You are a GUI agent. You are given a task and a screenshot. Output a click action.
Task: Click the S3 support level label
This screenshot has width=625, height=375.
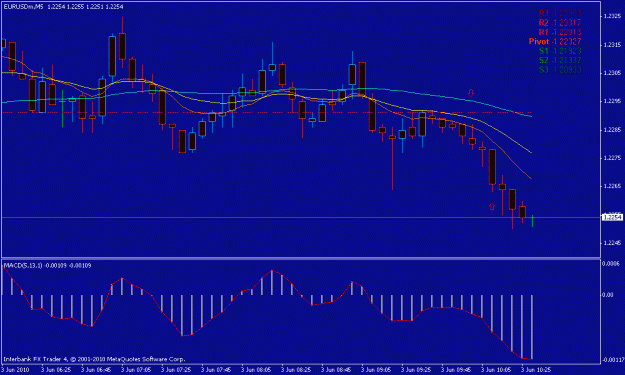[x=560, y=70]
